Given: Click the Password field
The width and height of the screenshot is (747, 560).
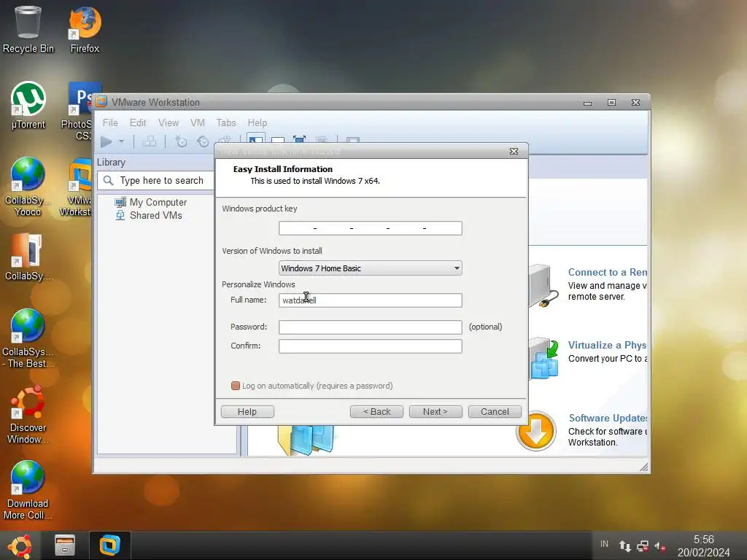Looking at the screenshot, I should click(x=370, y=327).
